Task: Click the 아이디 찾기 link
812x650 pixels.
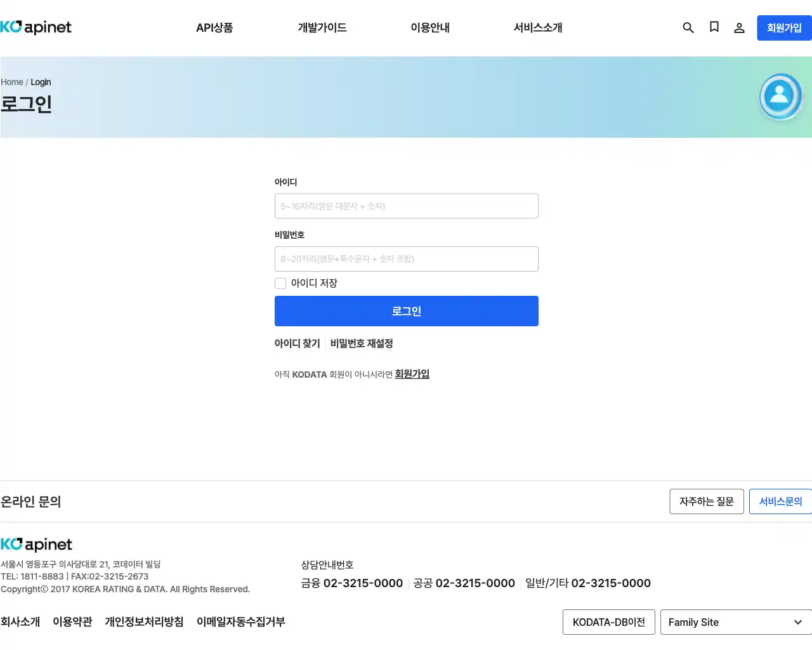Action: point(297,343)
